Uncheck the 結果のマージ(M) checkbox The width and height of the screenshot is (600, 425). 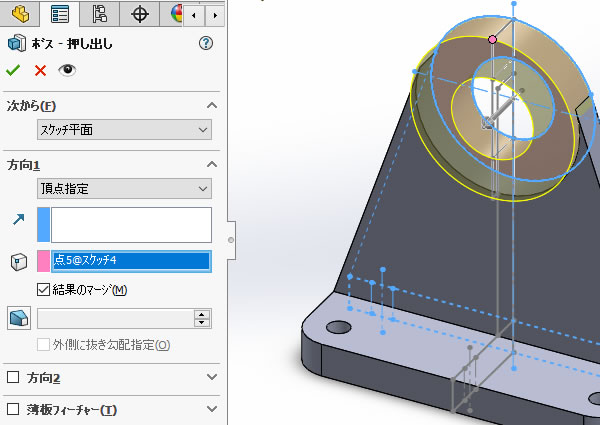(43, 290)
